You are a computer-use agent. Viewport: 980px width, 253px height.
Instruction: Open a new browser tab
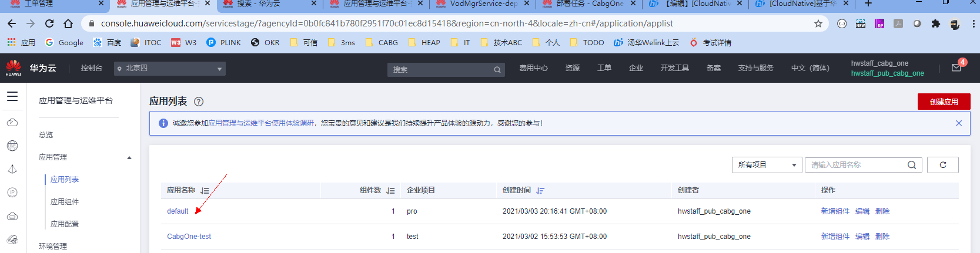click(x=868, y=4)
